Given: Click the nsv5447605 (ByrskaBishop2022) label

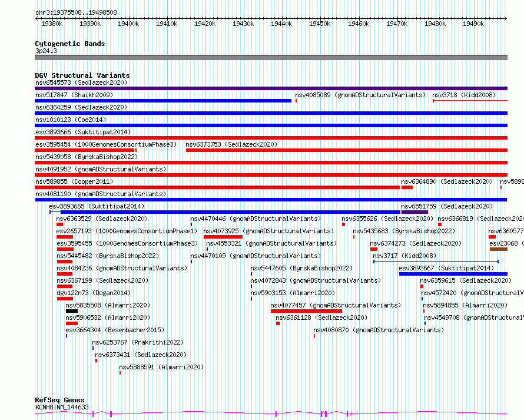Looking at the screenshot, I should tap(301, 268).
